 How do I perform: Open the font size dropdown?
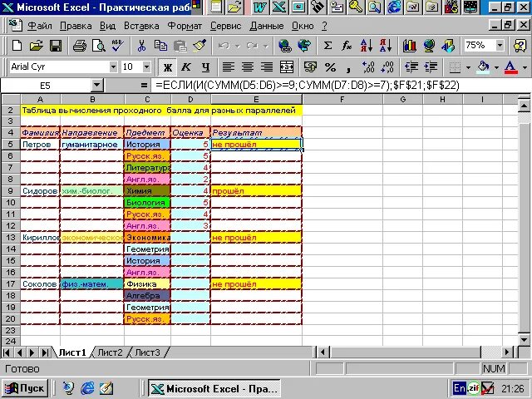(146, 66)
